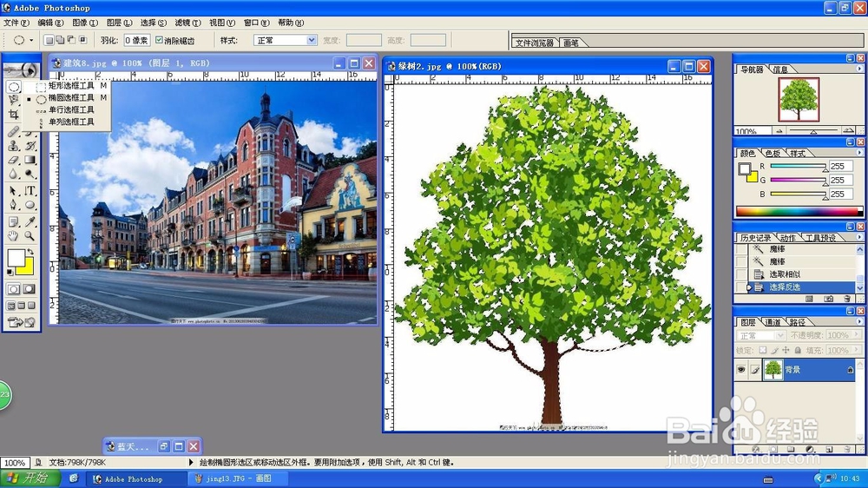Open Color panel flyout menu arrow
This screenshot has height=488, width=868.
click(x=859, y=152)
